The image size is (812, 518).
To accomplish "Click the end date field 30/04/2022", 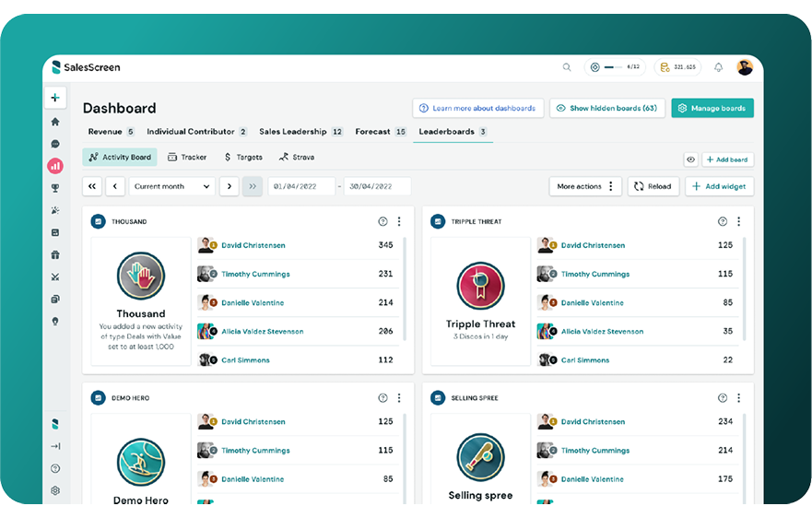I will (x=378, y=186).
